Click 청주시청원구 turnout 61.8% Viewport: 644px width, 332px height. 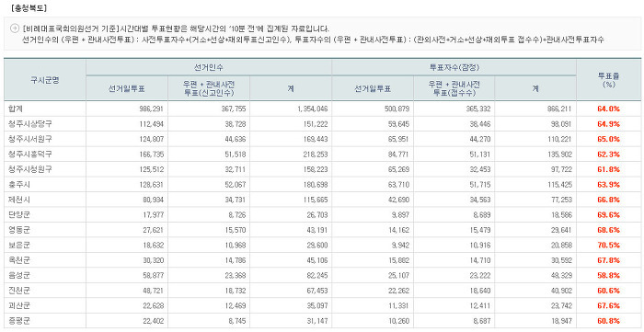coord(608,170)
